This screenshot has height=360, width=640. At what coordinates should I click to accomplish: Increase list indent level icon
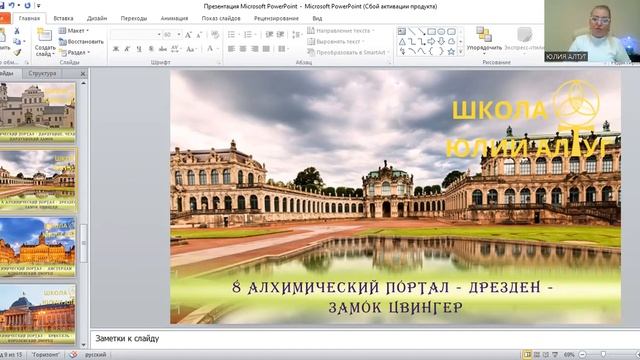pyautogui.click(x=280, y=35)
